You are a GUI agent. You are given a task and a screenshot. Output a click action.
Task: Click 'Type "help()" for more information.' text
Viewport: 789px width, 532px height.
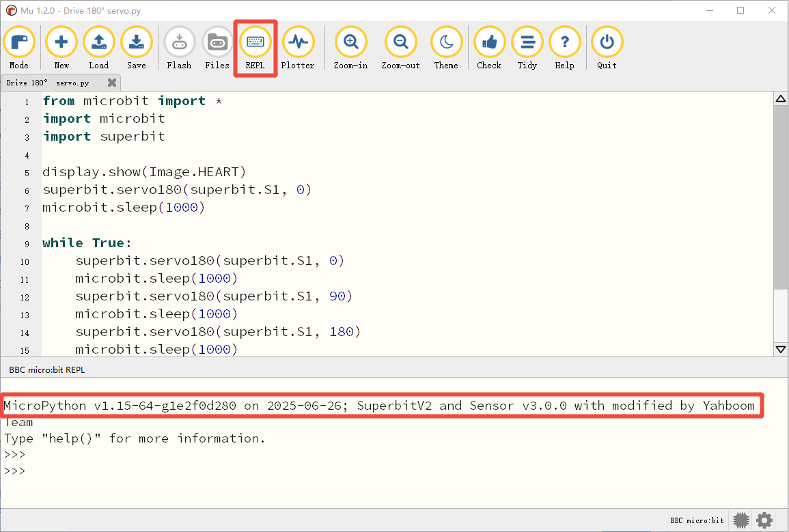click(x=135, y=438)
